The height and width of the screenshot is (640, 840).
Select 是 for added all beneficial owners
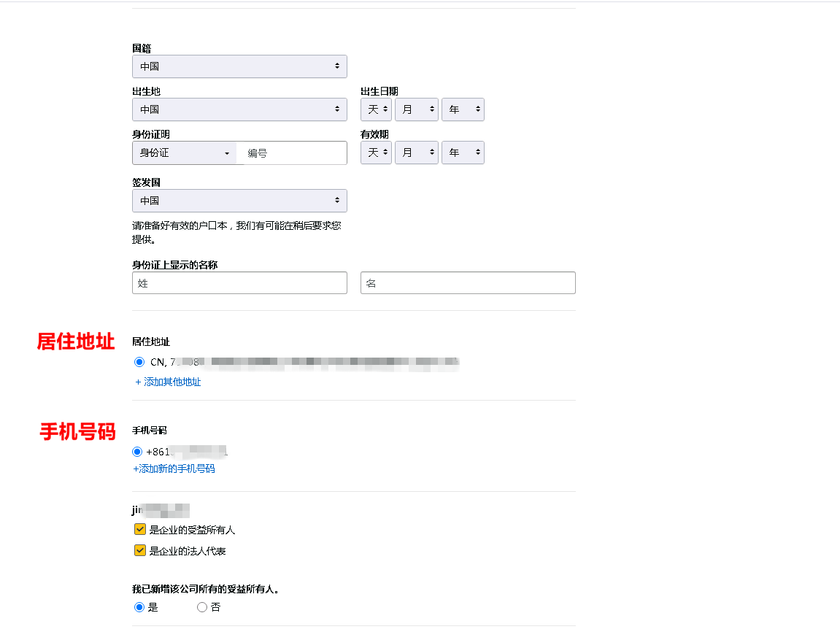[139, 606]
